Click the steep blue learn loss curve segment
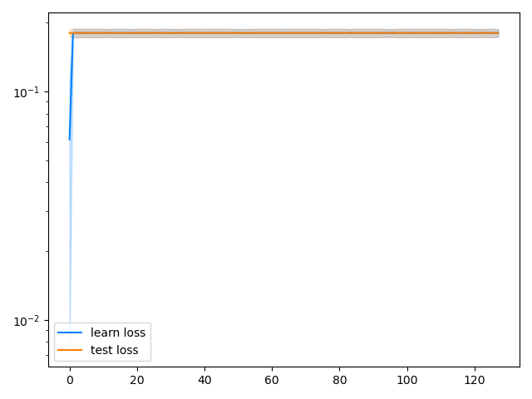The width and height of the screenshot is (532, 399). pos(71,88)
